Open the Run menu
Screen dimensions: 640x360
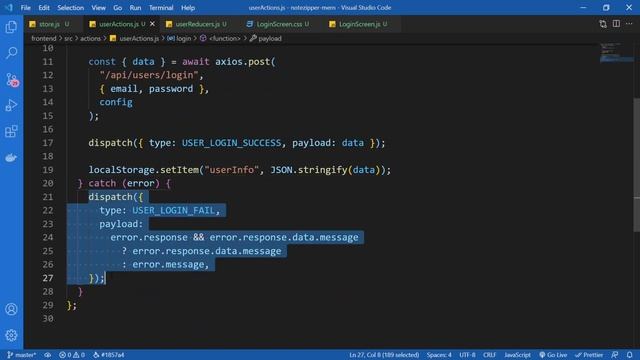[x=135, y=8]
